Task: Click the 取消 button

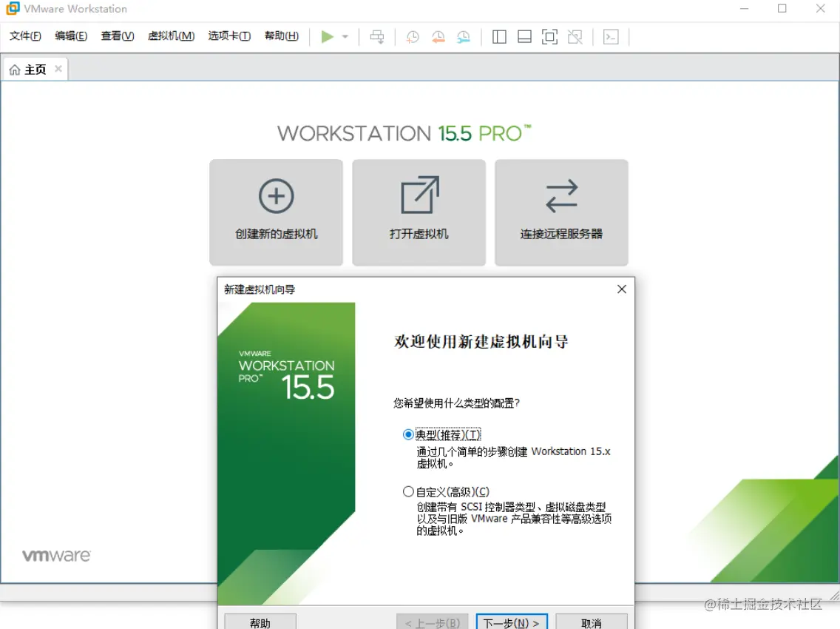Action: pyautogui.click(x=592, y=622)
